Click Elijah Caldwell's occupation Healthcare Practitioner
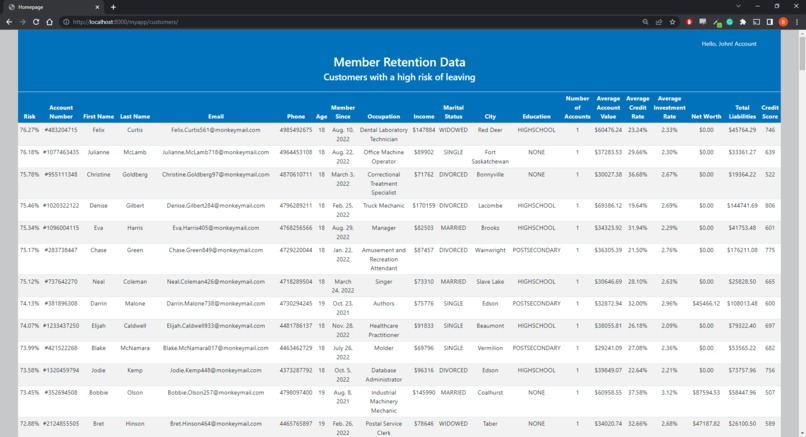This screenshot has width=806, height=437. coord(383,330)
